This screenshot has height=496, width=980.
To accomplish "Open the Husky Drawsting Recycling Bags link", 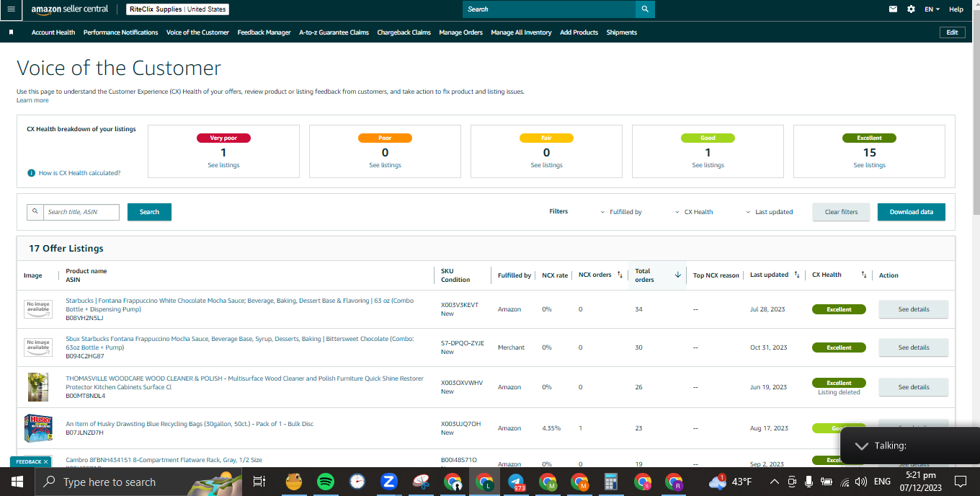I will 190,424.
